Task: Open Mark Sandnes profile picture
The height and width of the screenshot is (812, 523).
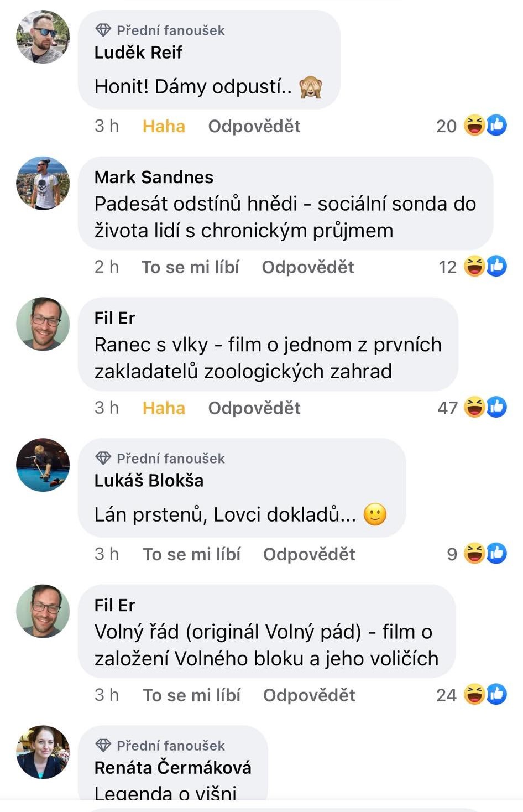Action: coord(43,183)
